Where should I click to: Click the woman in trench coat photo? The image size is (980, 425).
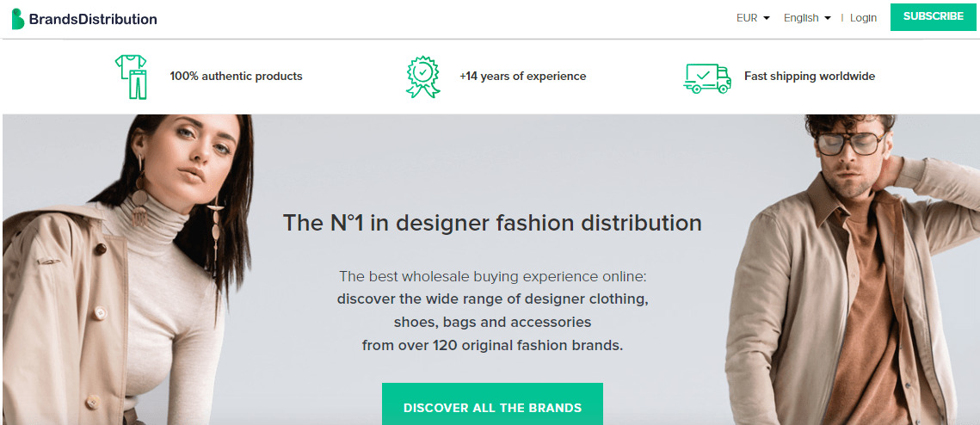[128, 269]
